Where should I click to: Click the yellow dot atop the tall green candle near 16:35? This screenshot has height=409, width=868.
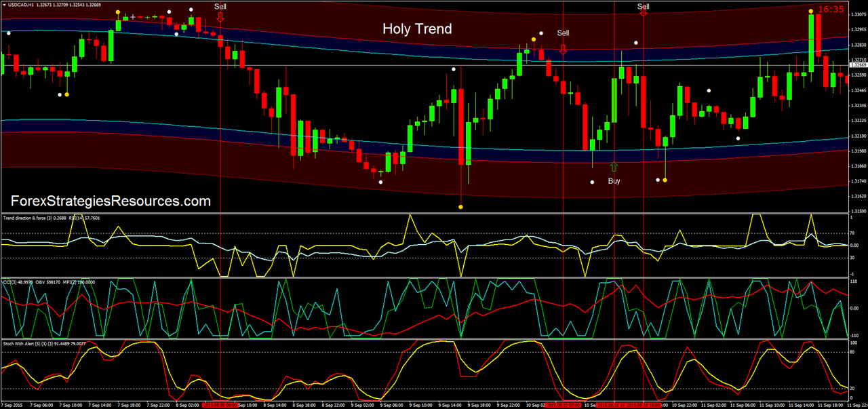(x=810, y=10)
